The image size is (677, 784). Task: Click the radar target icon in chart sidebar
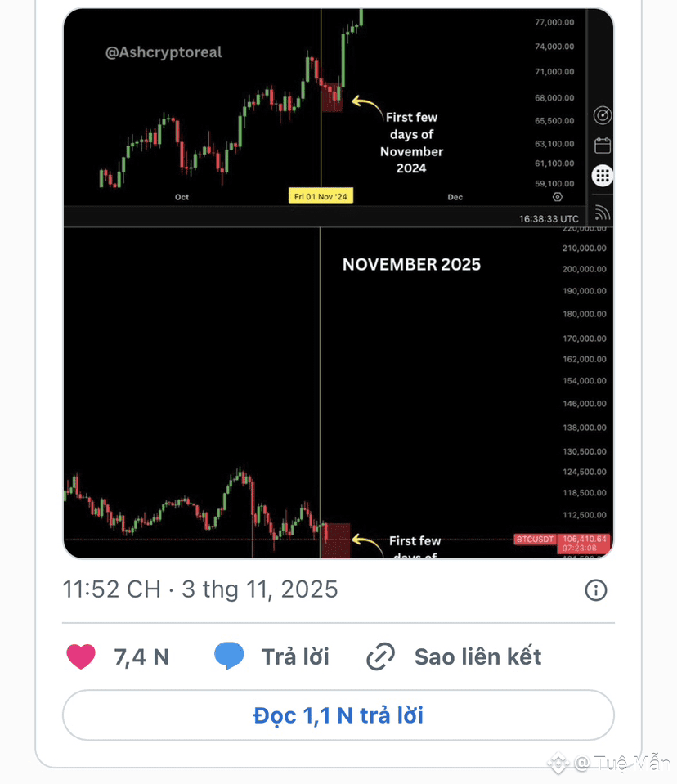(603, 115)
